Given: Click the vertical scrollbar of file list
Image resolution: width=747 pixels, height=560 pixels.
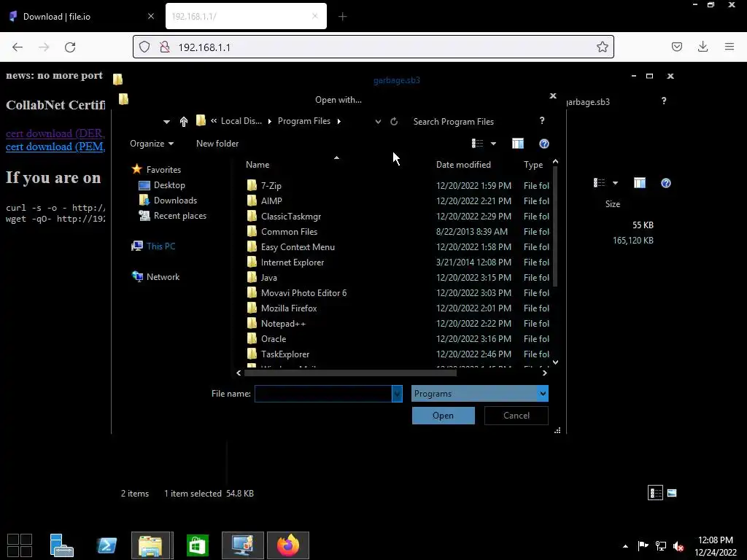Looking at the screenshot, I should point(555,227).
